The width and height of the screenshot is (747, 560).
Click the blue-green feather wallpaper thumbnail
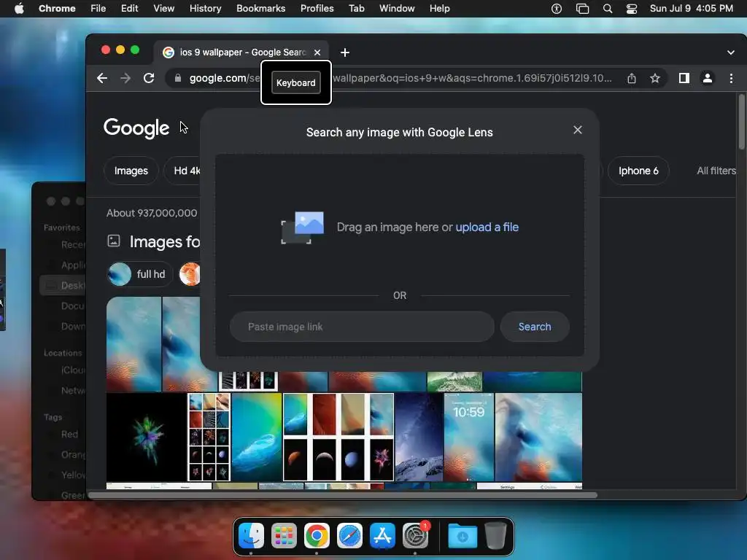point(256,437)
